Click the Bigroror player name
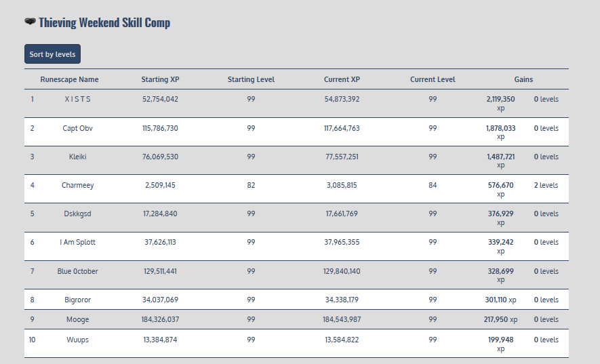This screenshot has height=364, width=600. [77, 300]
